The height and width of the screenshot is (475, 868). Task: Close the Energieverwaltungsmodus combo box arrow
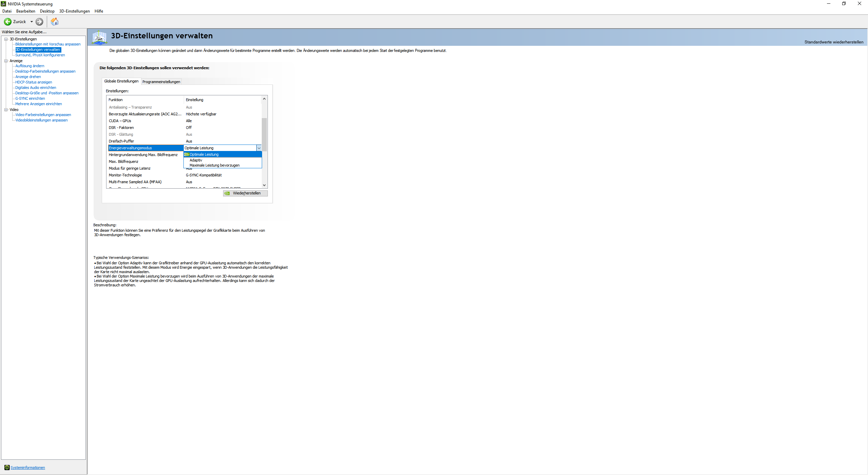(259, 148)
